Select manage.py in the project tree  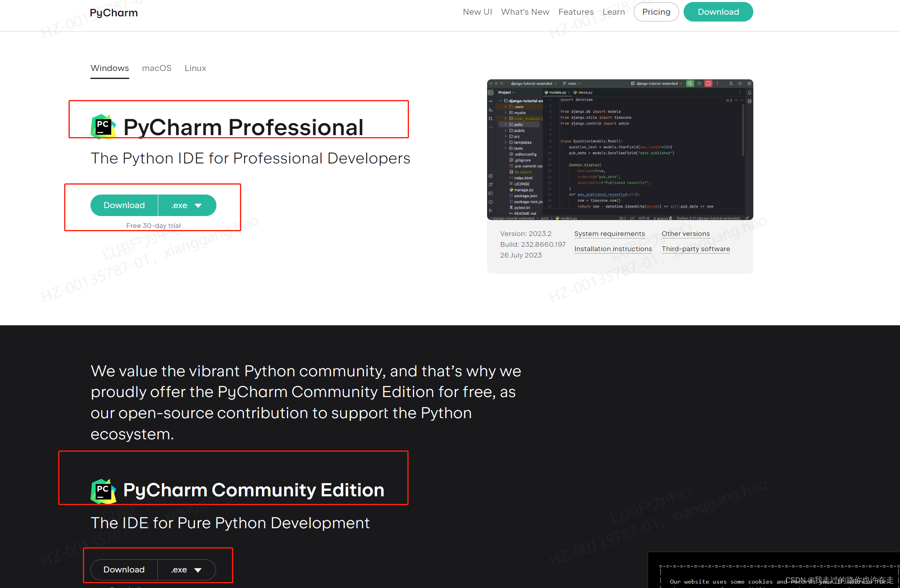coord(521,190)
